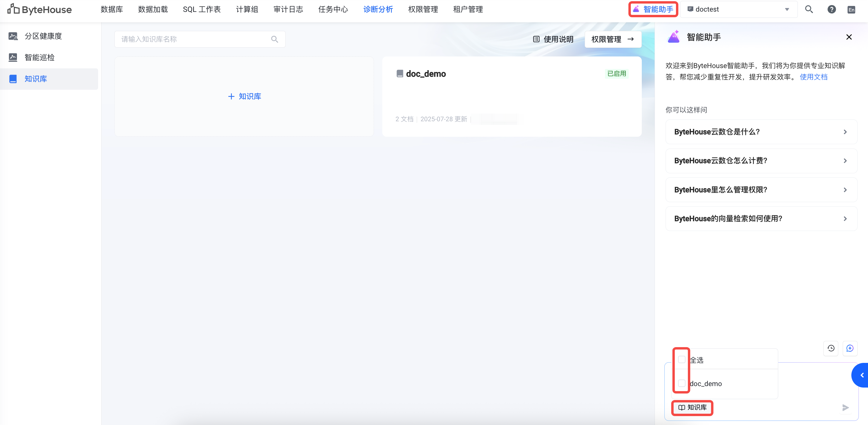Click the send message arrow icon
868x425 pixels.
click(845, 407)
